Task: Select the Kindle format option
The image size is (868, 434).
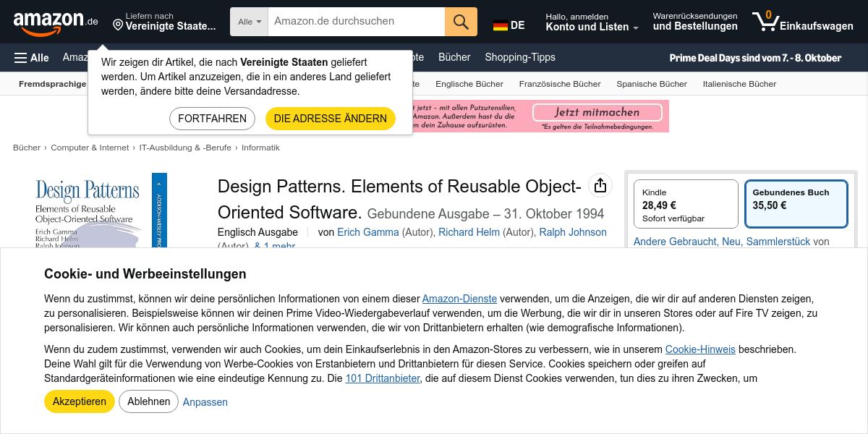Action: click(686, 204)
